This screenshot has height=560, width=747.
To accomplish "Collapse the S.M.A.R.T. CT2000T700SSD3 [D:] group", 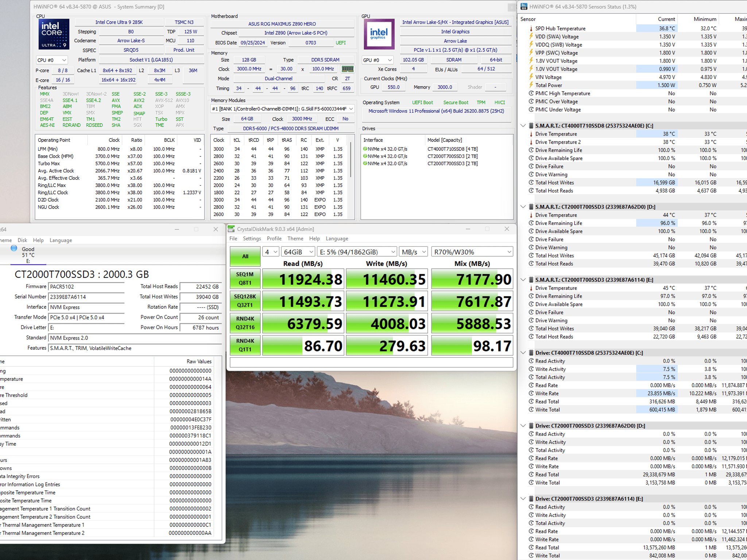I will [523, 207].
